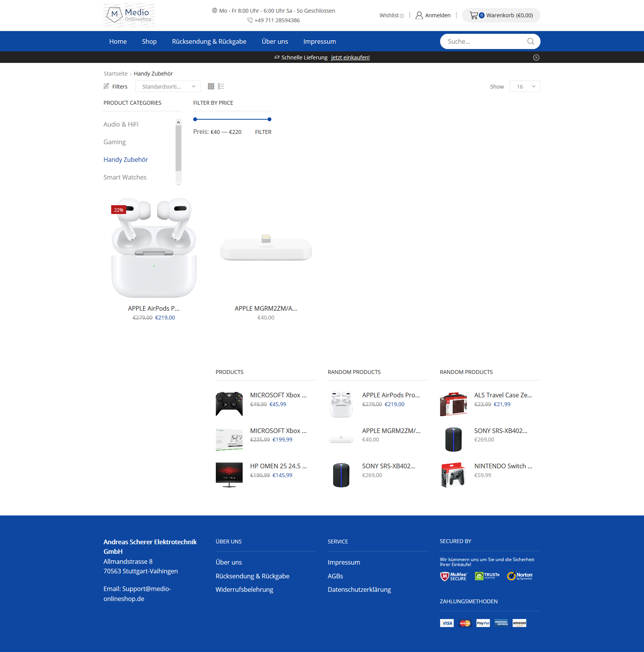Click the Wishlist link in header
This screenshot has width=644, height=652.
pos(391,15)
